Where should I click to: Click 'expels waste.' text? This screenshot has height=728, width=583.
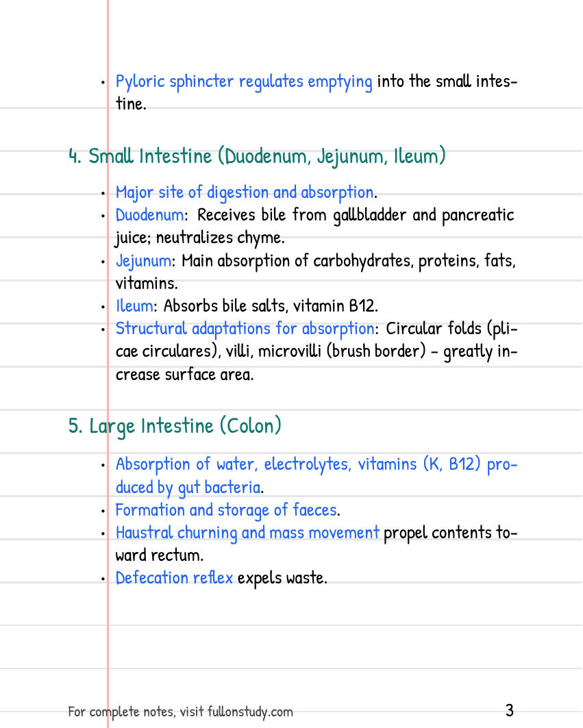[282, 578]
